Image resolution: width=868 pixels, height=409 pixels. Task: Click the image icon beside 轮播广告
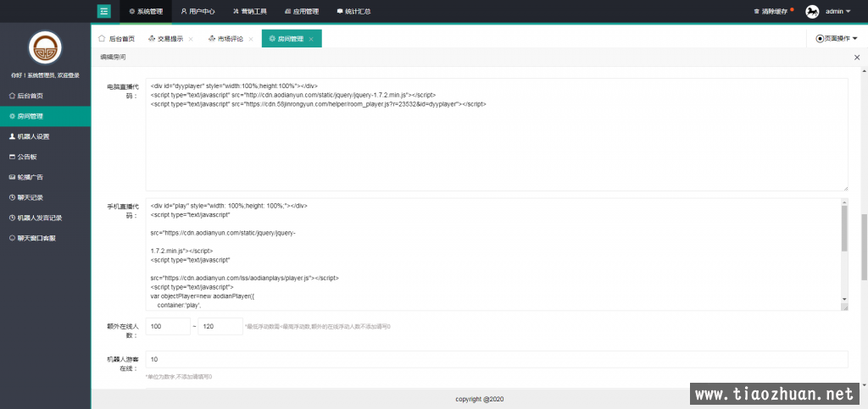(x=12, y=178)
